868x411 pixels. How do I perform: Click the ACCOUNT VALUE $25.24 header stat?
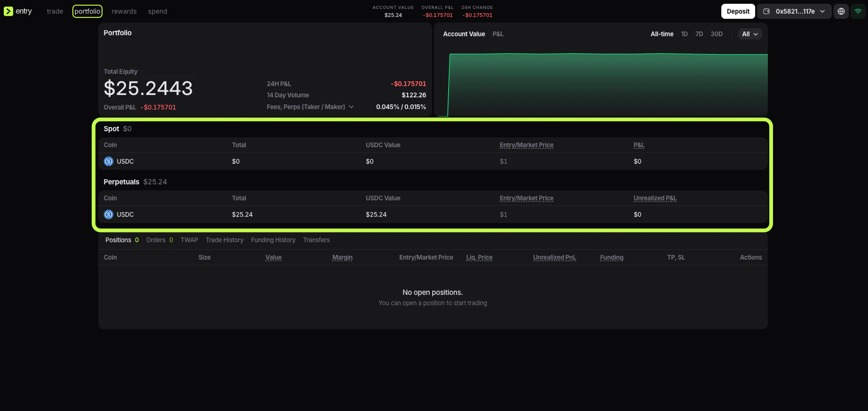click(393, 11)
